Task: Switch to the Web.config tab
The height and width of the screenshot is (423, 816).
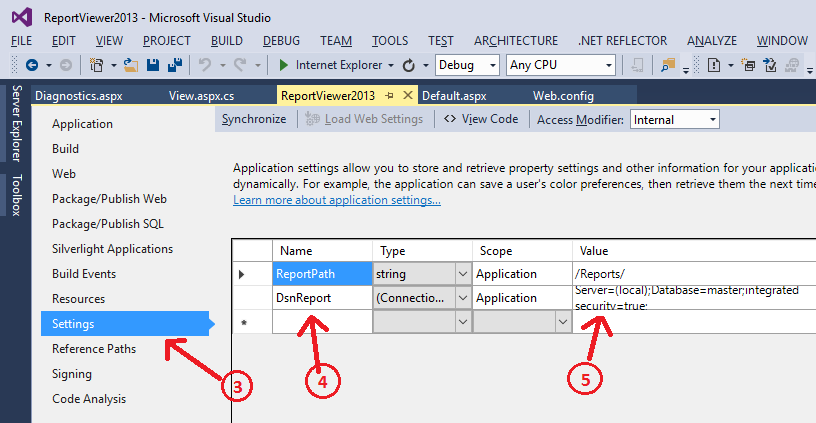Action: (563, 95)
